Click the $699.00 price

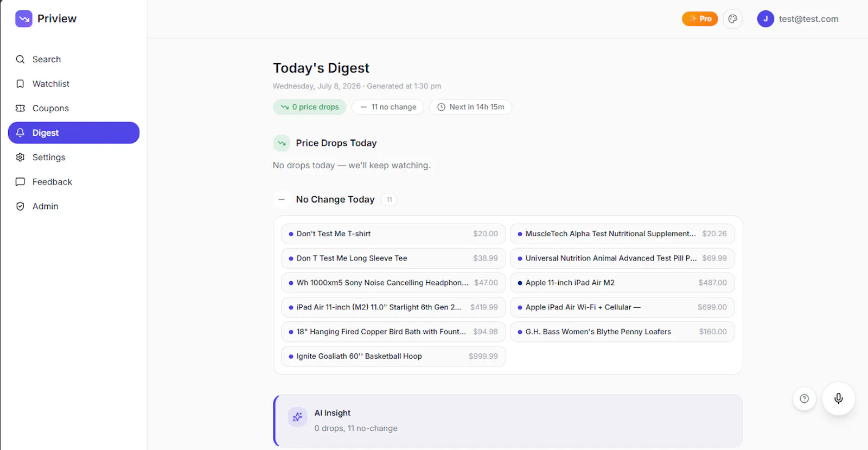712,307
